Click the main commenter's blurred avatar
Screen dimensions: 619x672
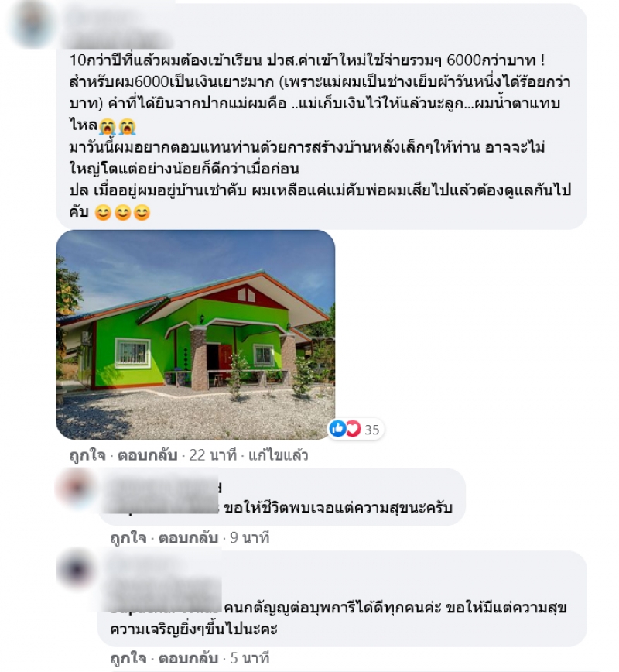[32, 23]
